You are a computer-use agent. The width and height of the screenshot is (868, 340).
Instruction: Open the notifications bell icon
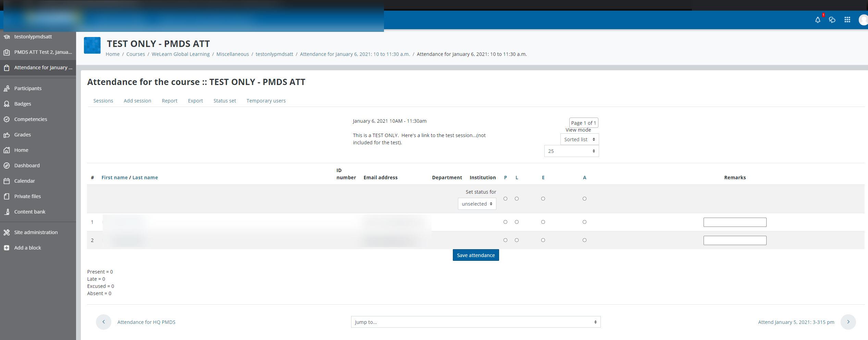pos(818,20)
